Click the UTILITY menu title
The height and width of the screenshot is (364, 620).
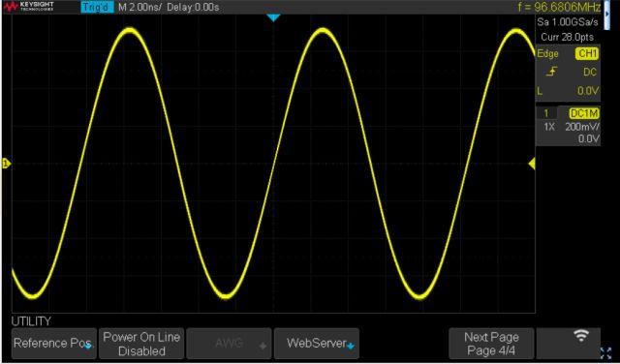[x=31, y=321]
